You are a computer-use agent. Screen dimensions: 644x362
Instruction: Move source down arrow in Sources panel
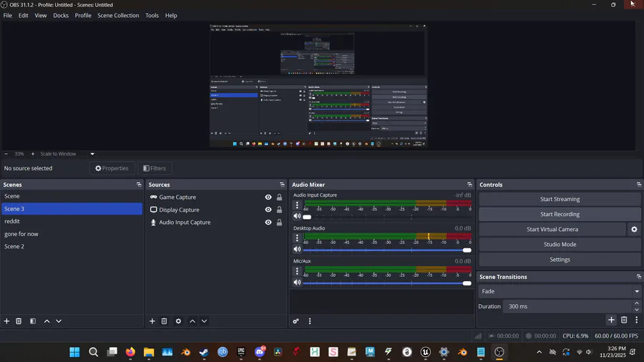pyautogui.click(x=204, y=321)
